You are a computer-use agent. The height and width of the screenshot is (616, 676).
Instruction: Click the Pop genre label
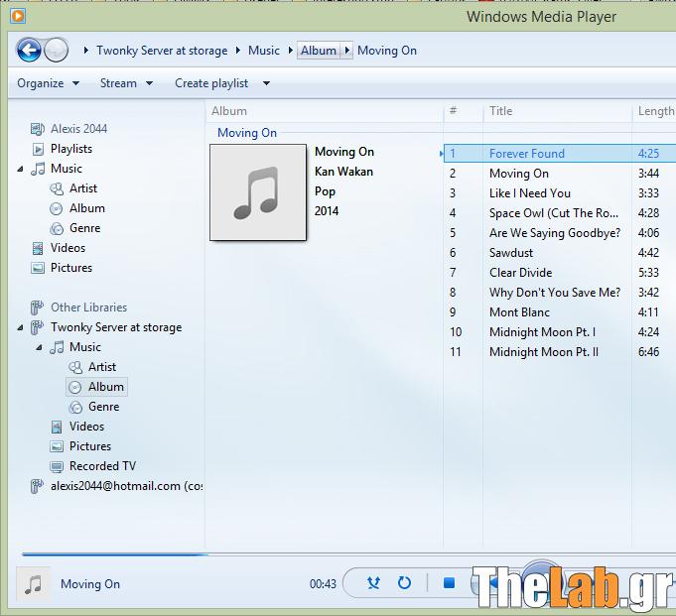(325, 191)
